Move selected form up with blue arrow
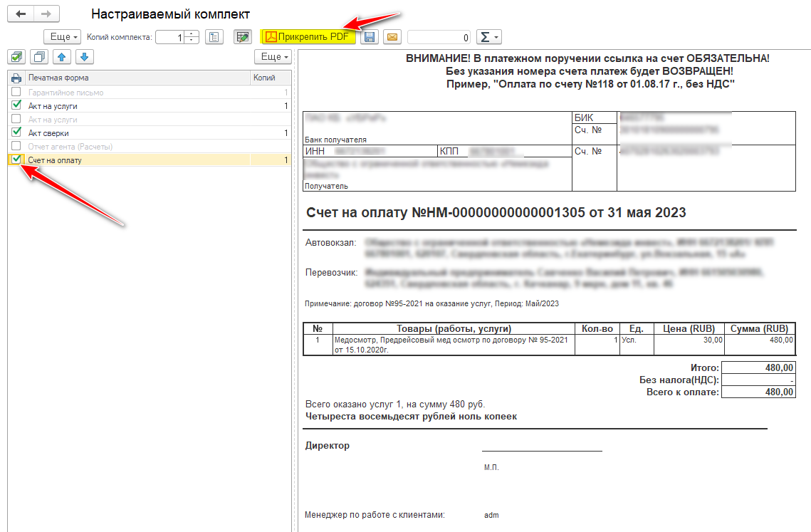The height and width of the screenshot is (532, 811). tap(62, 57)
